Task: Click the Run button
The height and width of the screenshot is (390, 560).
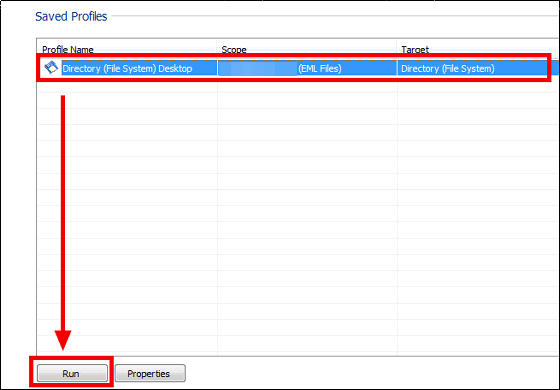Action: point(72,373)
